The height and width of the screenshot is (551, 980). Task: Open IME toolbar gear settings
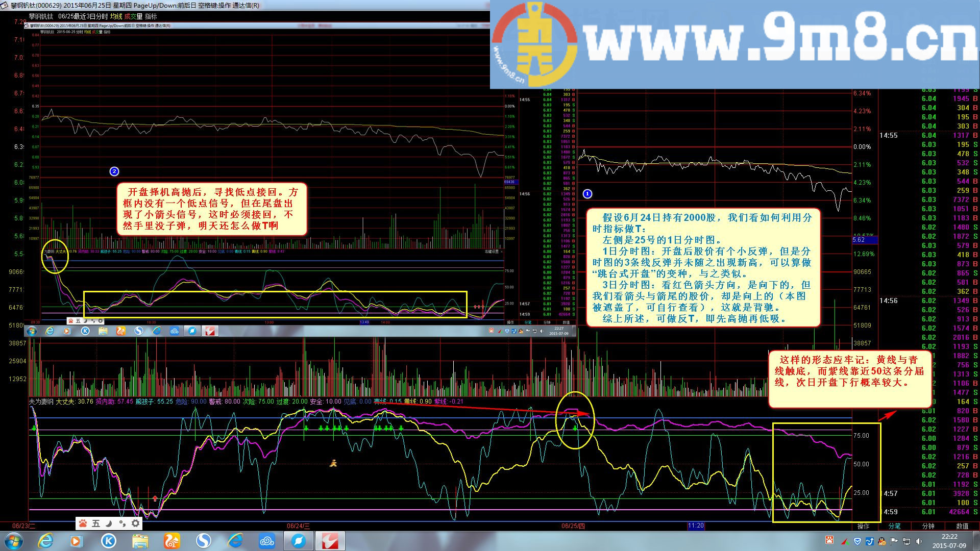click(x=135, y=523)
